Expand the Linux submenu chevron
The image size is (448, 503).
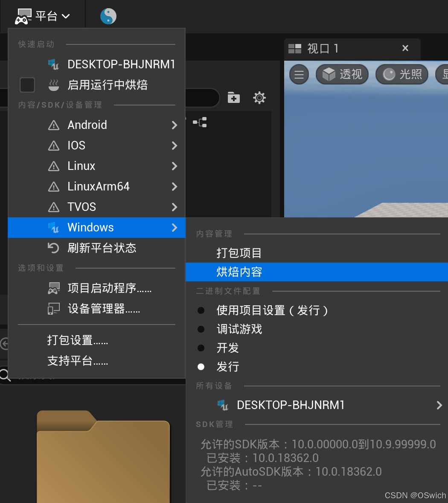click(175, 166)
